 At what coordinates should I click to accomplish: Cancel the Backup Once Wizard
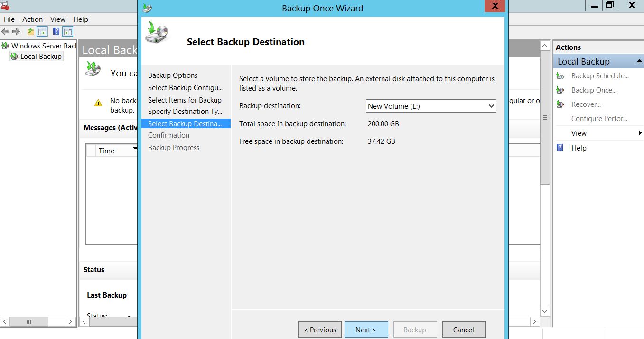pyautogui.click(x=464, y=330)
